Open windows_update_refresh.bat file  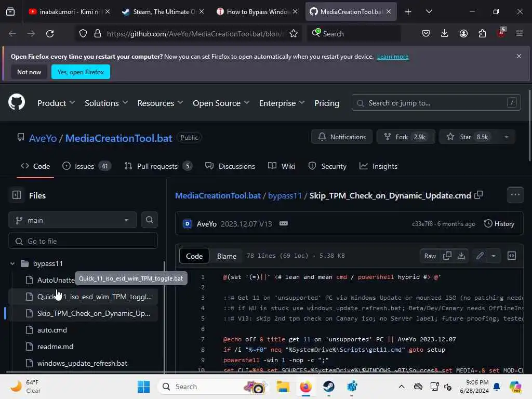pyautogui.click(x=83, y=363)
